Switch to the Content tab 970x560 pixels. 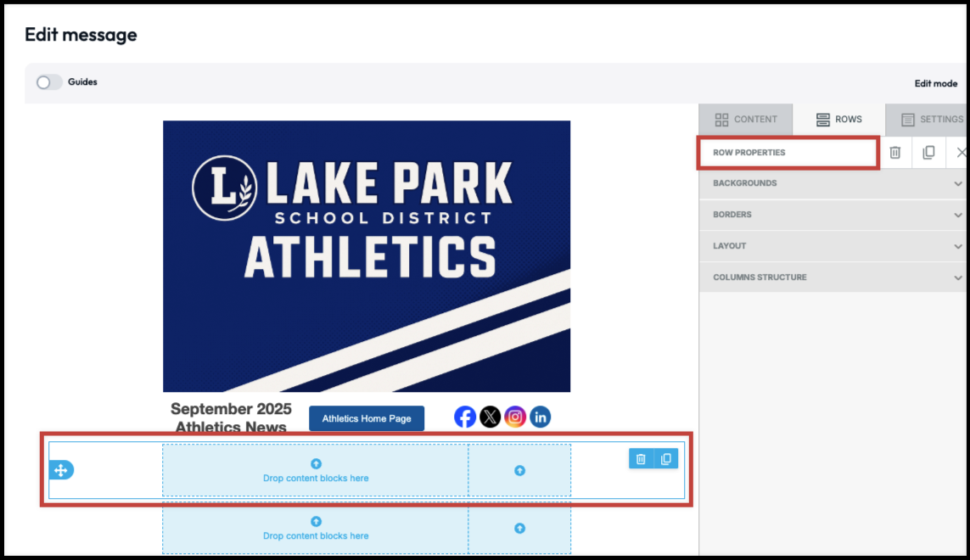[746, 120]
